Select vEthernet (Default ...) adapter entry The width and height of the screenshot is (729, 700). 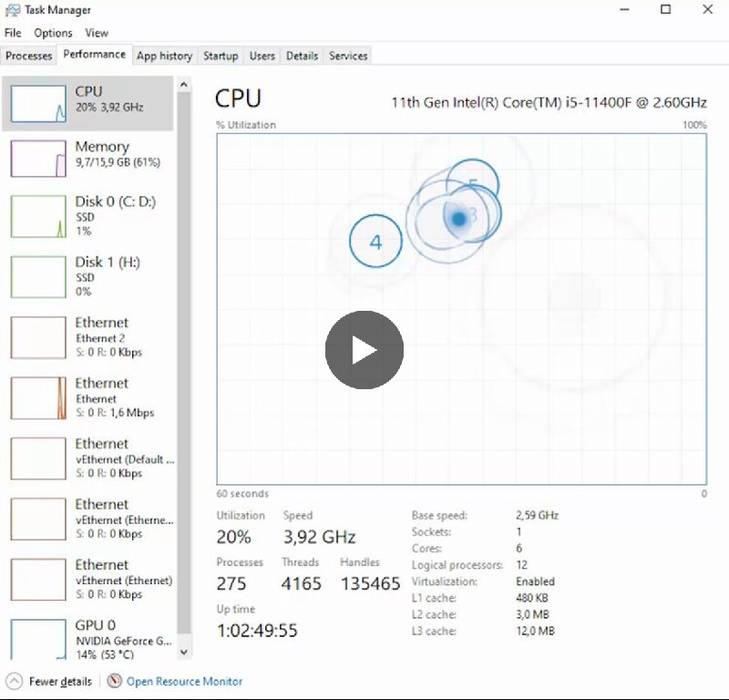(x=88, y=458)
